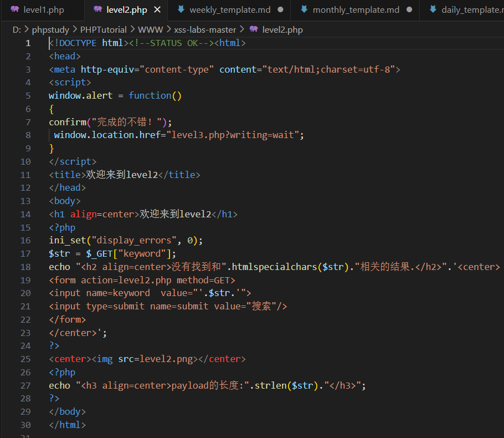The image size is (504, 438).
Task: Click ini_set on line 16
Action: tap(68, 241)
